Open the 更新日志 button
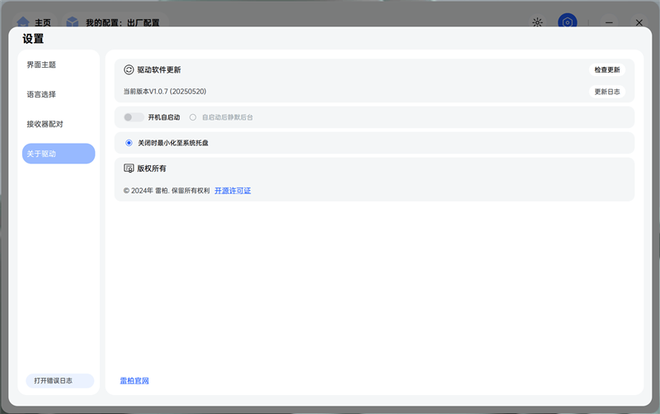Screen dimensions: 660x414 click(607, 91)
